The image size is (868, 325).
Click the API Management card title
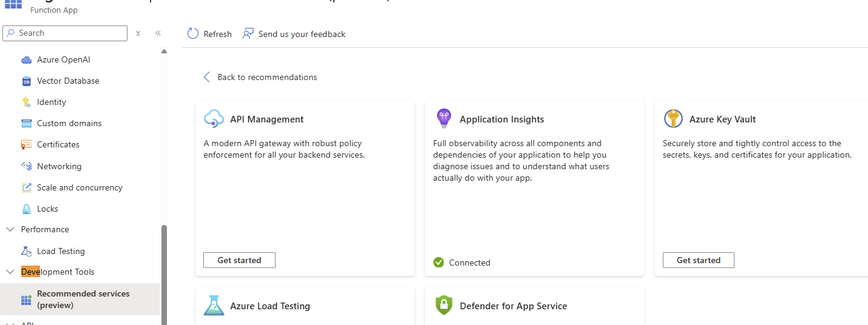(x=267, y=119)
